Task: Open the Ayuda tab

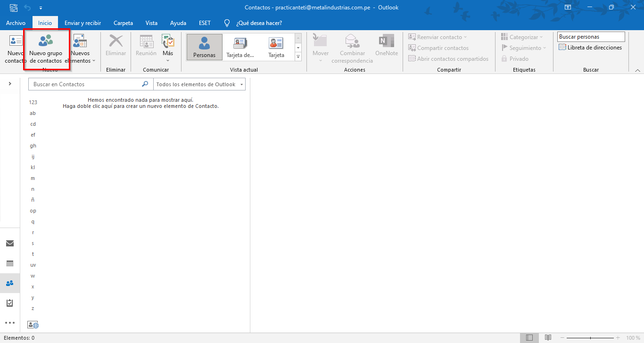Action: (x=178, y=23)
